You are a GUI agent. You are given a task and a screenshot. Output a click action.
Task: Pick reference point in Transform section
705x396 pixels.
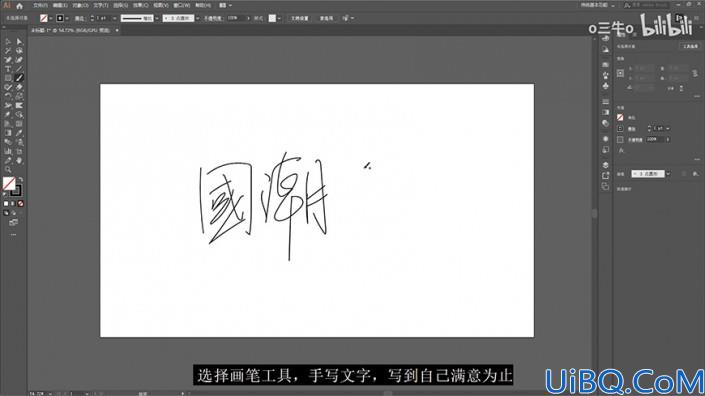(620, 73)
